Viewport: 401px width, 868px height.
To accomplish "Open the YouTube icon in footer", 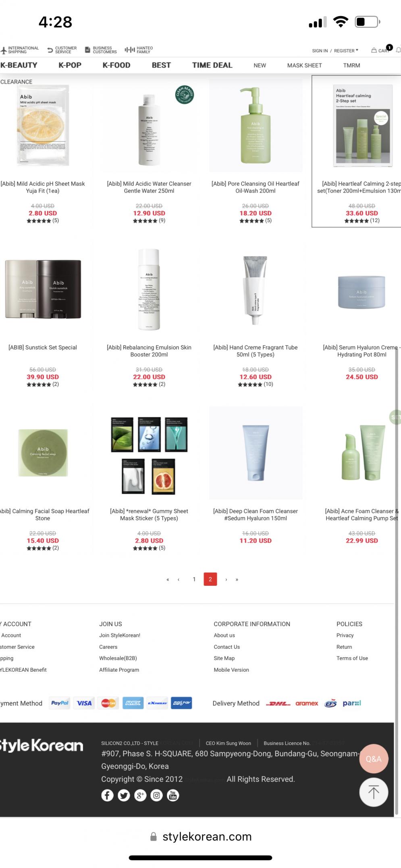I will (173, 795).
